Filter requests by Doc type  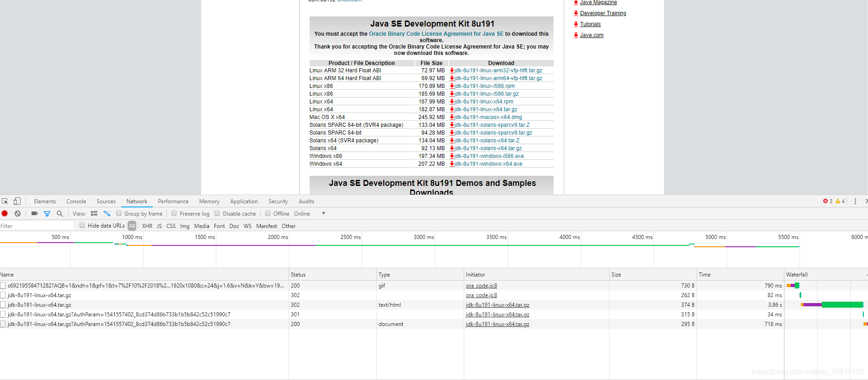coord(234,226)
